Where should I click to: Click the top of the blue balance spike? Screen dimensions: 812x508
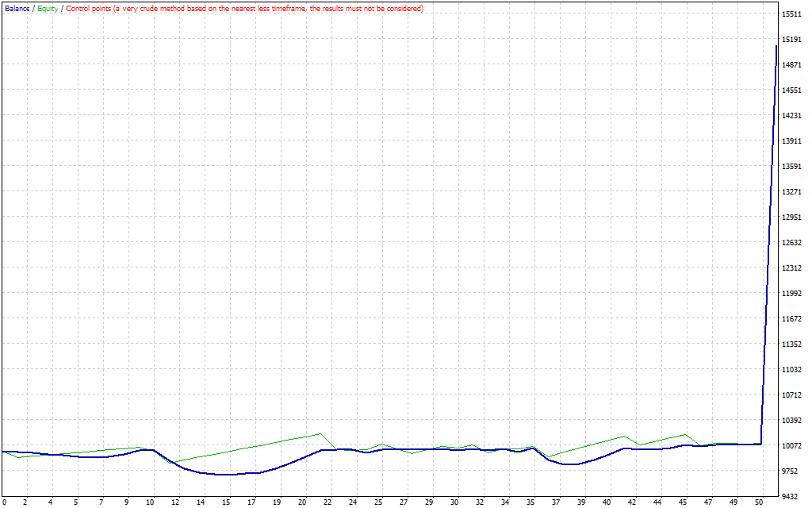pyautogui.click(x=776, y=46)
